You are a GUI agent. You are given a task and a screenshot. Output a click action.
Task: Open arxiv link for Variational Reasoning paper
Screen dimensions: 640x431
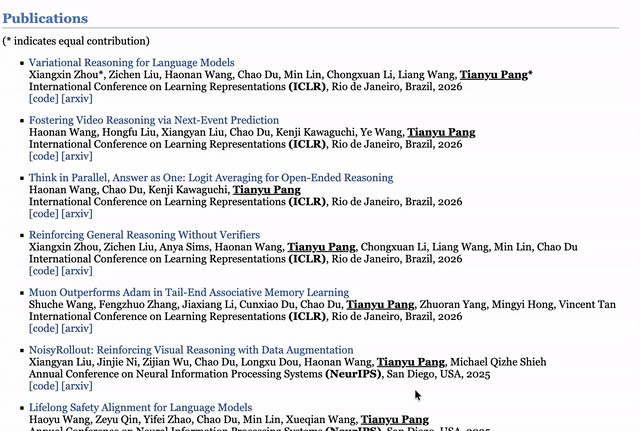77,99
